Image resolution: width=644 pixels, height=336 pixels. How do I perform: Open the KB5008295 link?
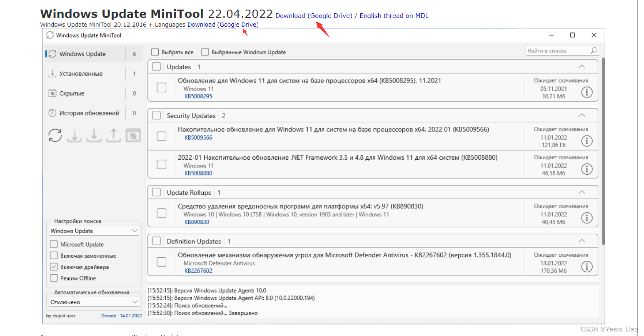click(198, 96)
